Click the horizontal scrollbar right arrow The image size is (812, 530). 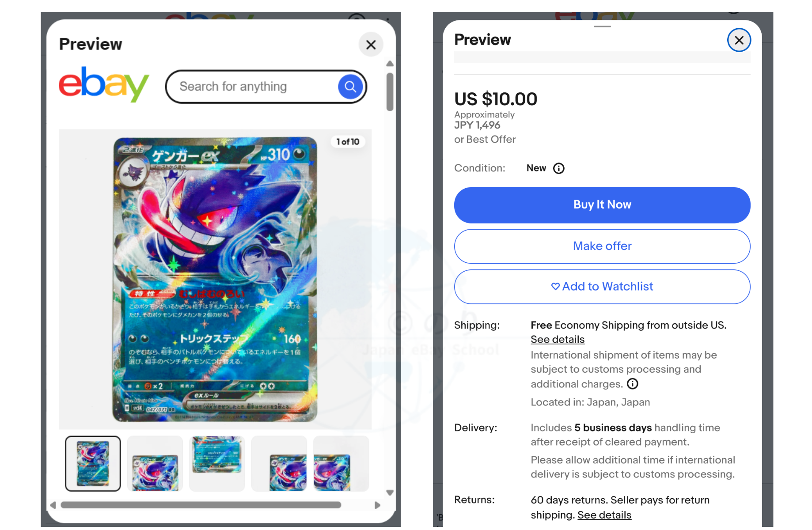pos(377,505)
